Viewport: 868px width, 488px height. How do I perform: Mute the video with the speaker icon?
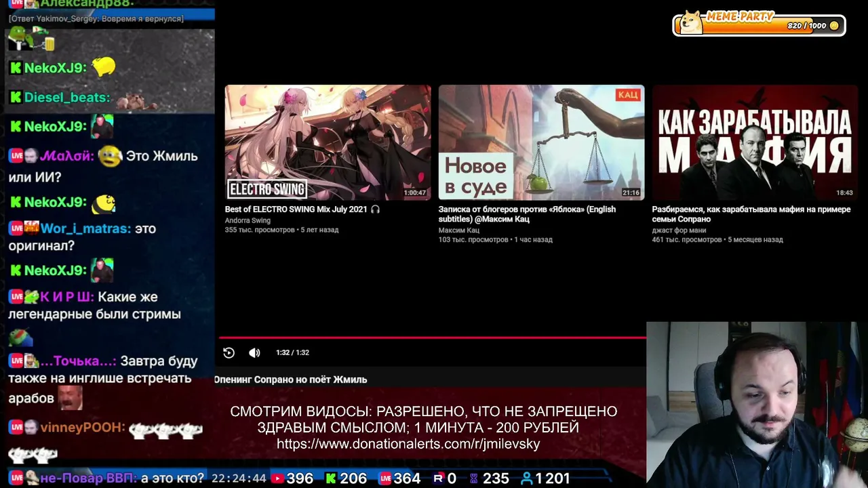pyautogui.click(x=254, y=352)
